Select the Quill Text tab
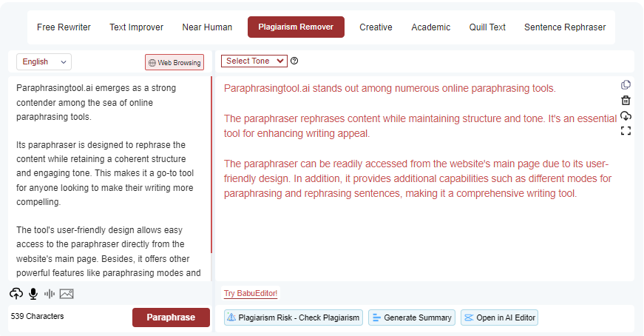Screen dimensions: 644x336 [487, 27]
